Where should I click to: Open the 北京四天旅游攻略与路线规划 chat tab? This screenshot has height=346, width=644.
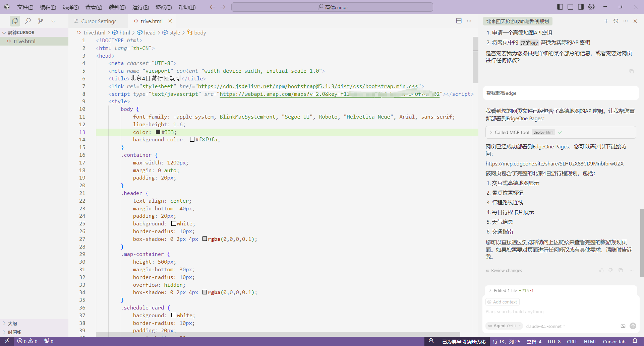pyautogui.click(x=518, y=21)
